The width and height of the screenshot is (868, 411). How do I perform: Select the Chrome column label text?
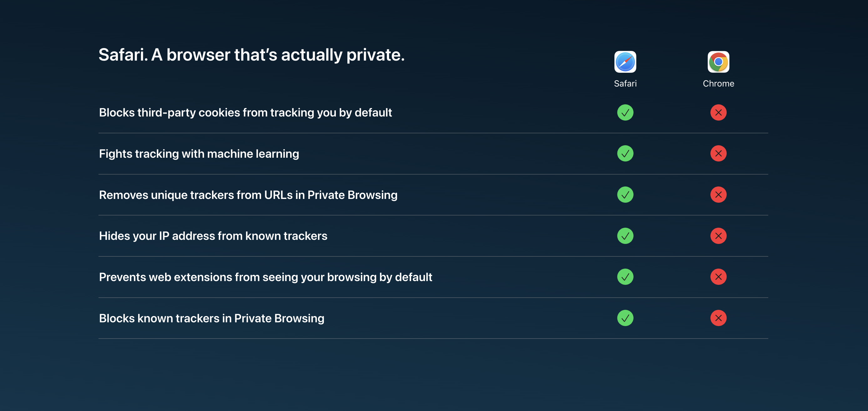(x=719, y=83)
